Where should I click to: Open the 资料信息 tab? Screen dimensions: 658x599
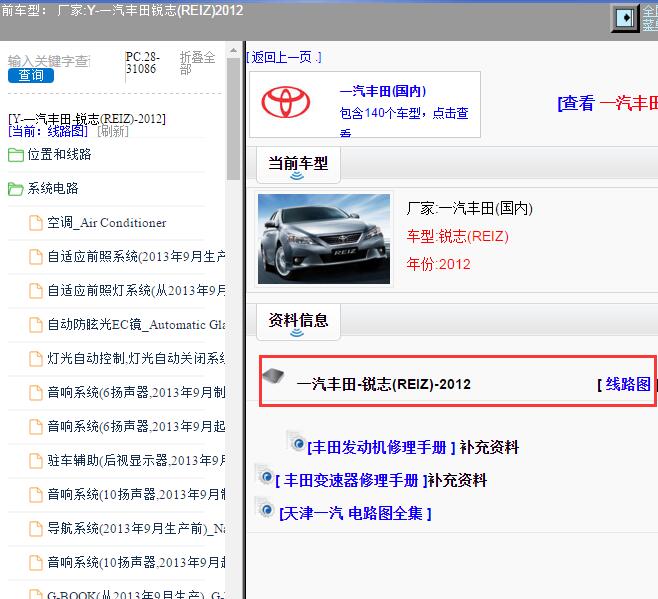click(298, 320)
